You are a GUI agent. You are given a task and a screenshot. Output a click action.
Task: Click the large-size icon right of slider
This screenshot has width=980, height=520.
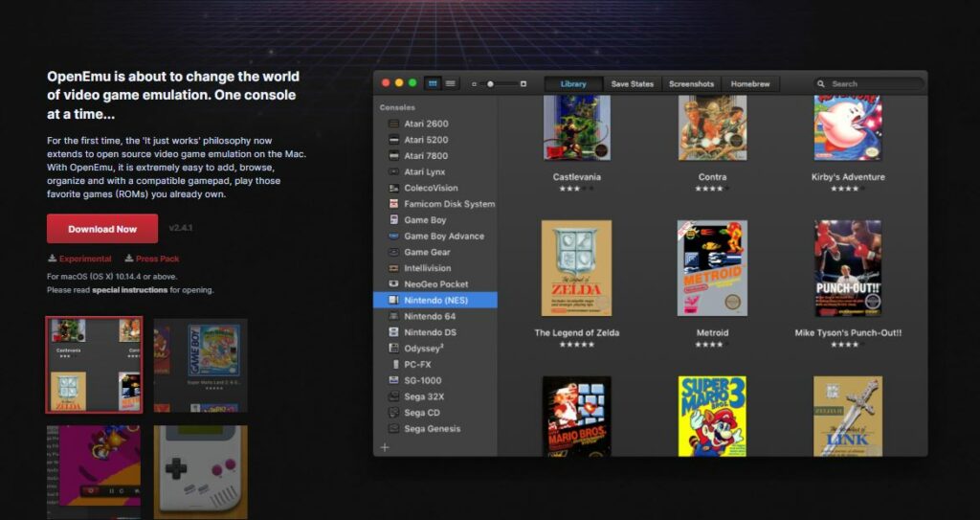tap(523, 84)
